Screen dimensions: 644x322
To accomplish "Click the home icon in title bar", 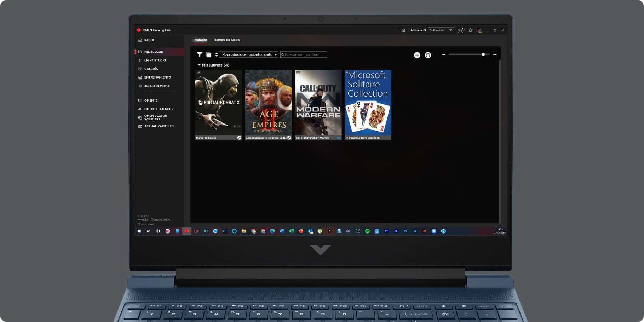I will tap(403, 30).
